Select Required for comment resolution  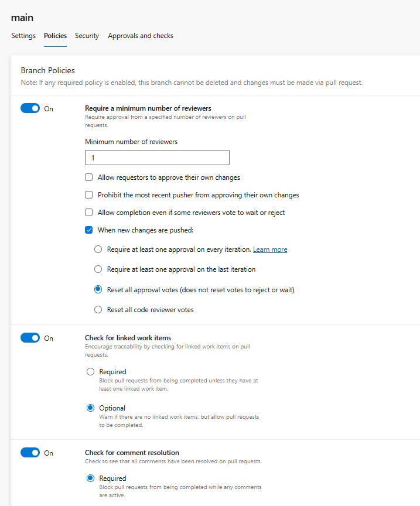click(90, 478)
